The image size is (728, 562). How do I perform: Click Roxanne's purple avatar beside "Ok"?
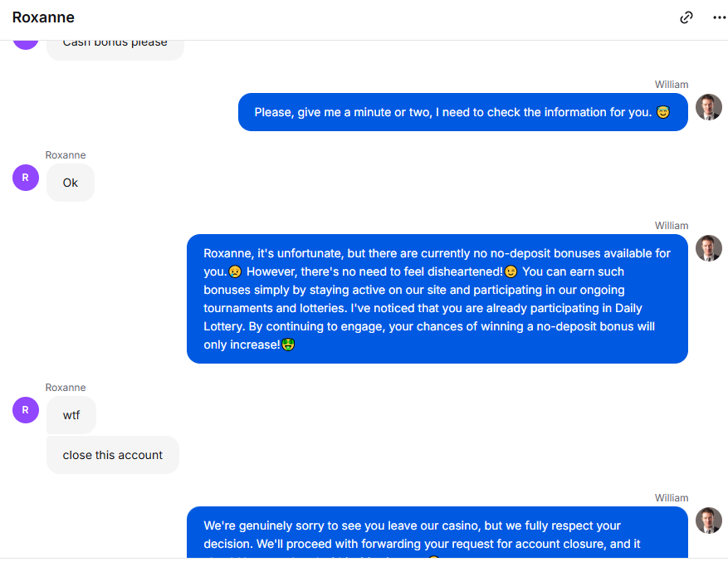point(26,178)
